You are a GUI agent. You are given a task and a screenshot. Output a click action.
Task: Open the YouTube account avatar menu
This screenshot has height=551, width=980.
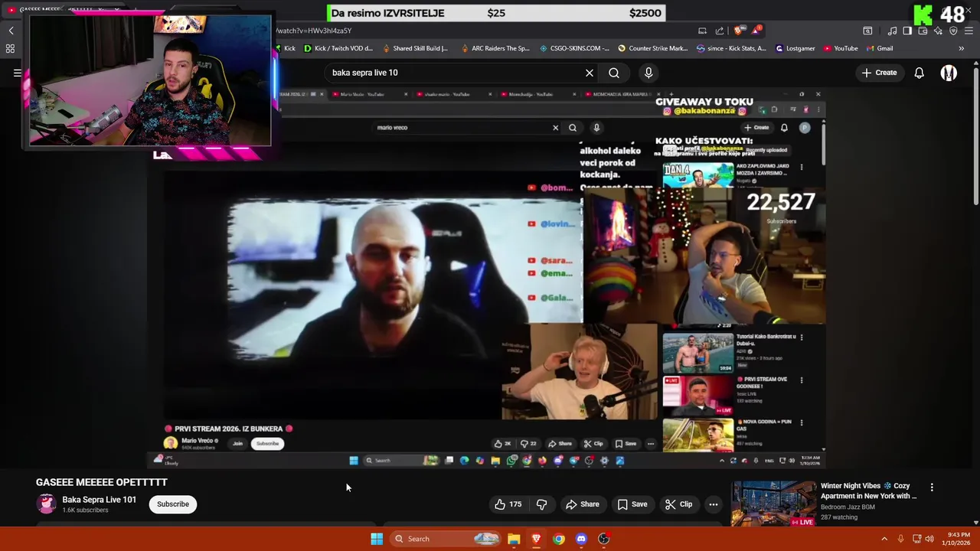pyautogui.click(x=949, y=73)
